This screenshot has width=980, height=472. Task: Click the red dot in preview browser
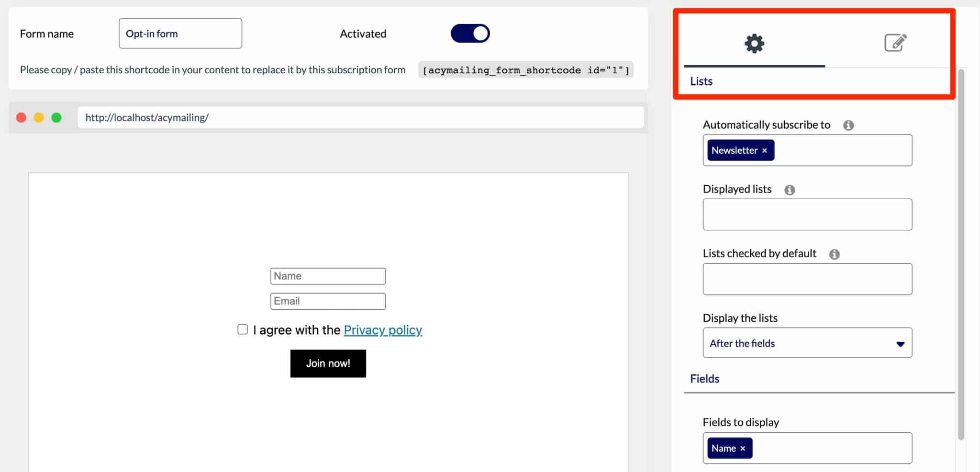pos(21,118)
